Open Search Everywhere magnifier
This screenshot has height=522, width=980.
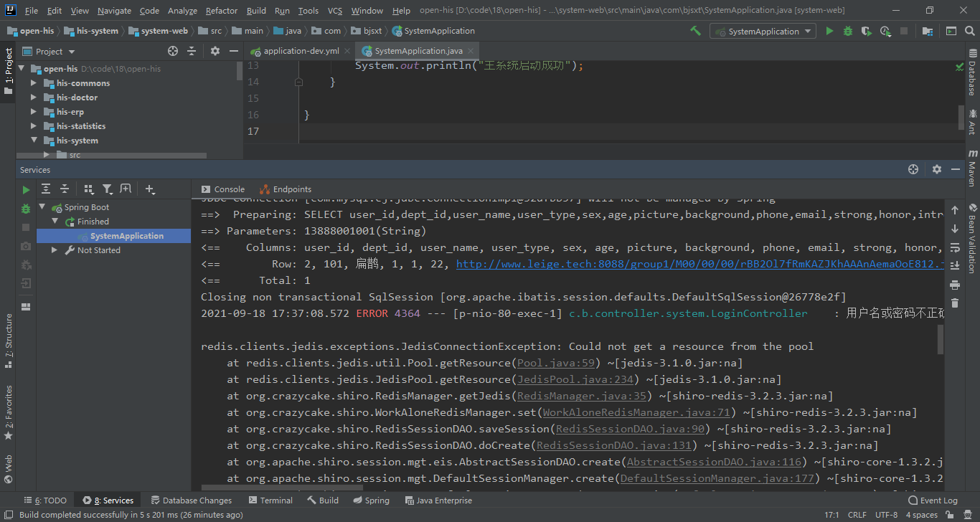tap(969, 31)
